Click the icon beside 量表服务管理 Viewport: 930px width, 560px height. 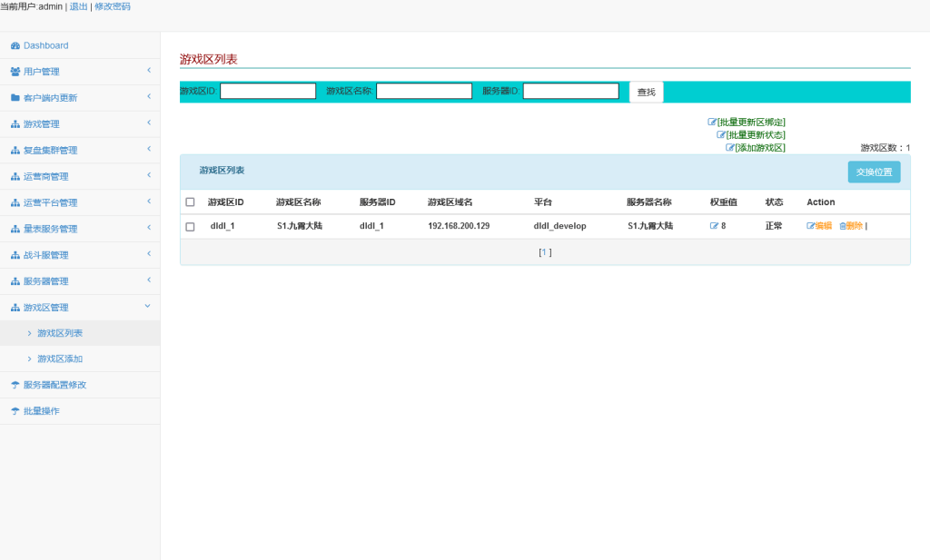coord(15,229)
